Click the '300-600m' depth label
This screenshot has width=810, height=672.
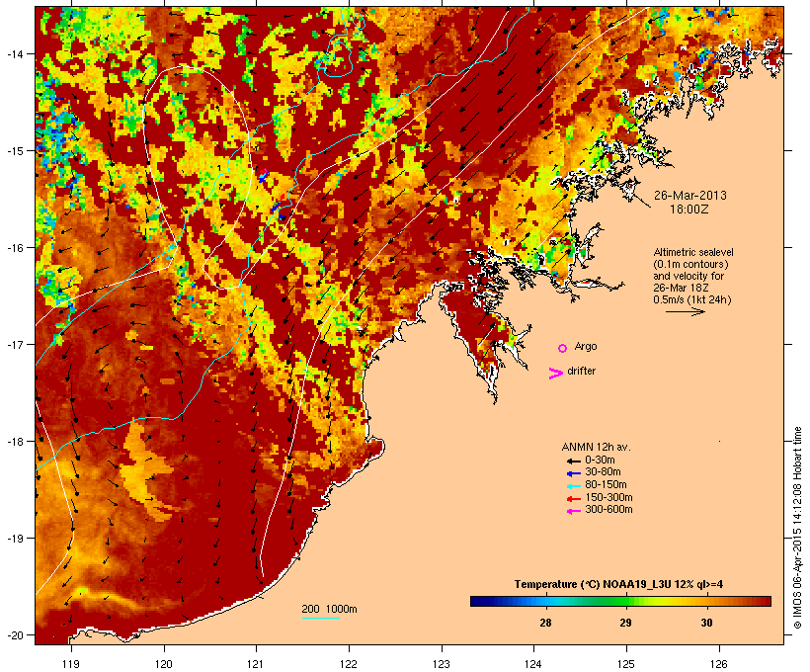click(608, 510)
